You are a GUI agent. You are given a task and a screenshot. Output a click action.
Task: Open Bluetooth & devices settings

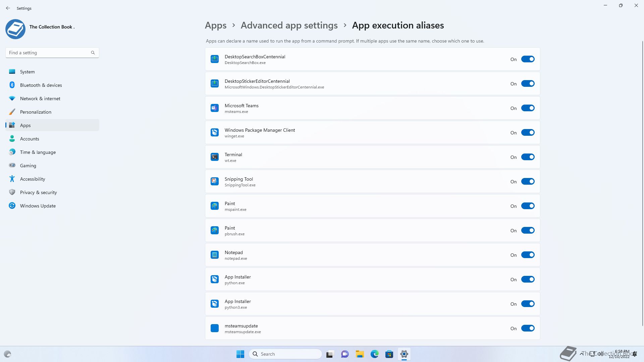52,85
